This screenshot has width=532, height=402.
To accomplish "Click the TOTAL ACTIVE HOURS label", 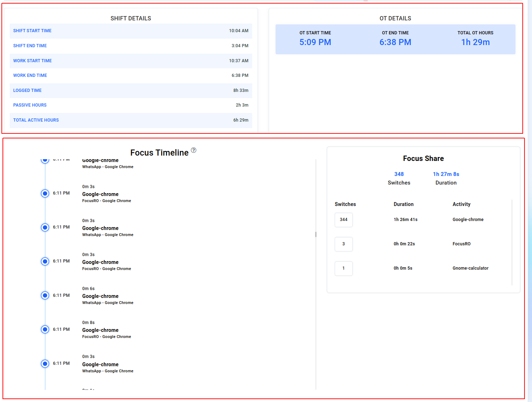I will [36, 120].
